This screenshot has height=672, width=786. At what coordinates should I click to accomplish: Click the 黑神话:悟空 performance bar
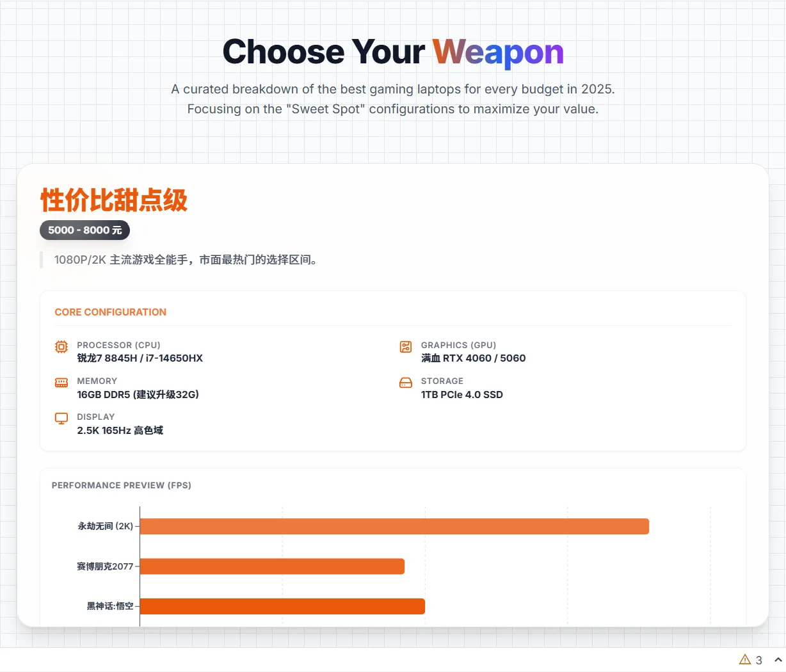coord(282,606)
